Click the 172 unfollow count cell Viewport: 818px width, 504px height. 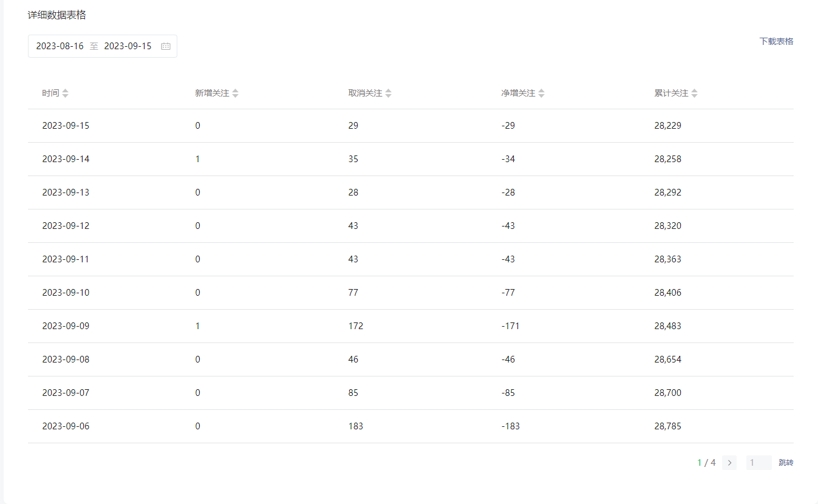(x=356, y=326)
